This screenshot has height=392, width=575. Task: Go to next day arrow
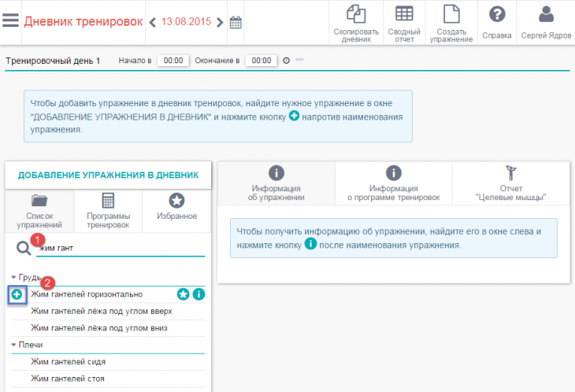(220, 22)
